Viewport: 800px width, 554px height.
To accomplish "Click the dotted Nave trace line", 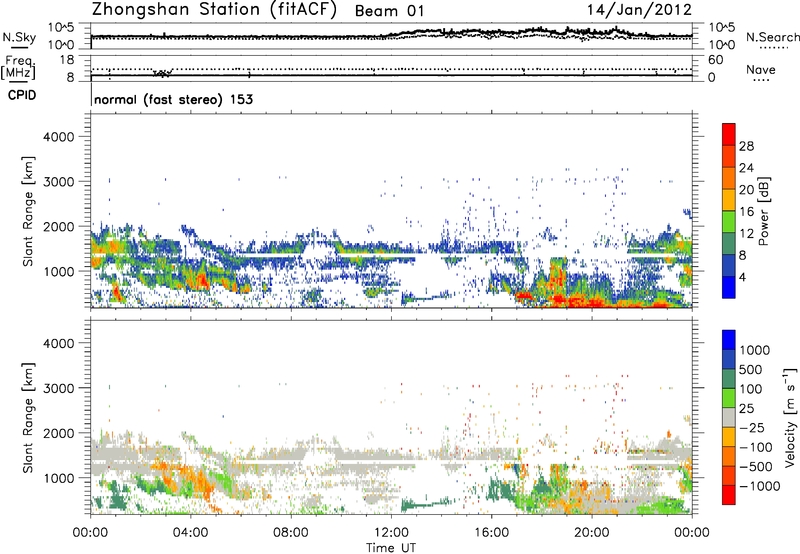I will click(x=391, y=69).
